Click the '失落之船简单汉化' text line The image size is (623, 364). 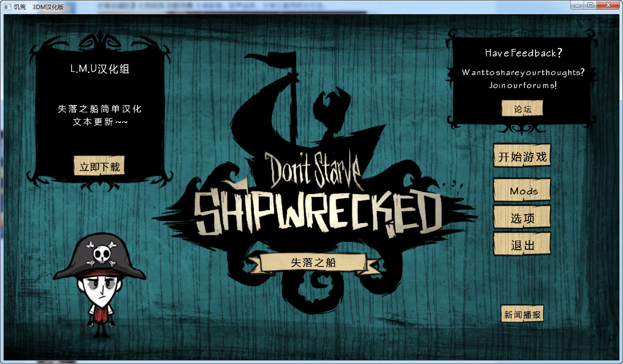100,109
